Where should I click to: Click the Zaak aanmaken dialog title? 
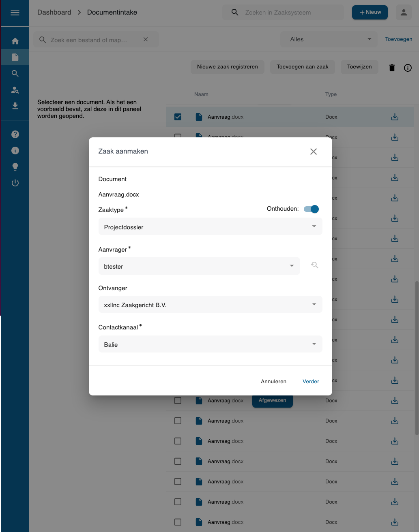pyautogui.click(x=123, y=151)
